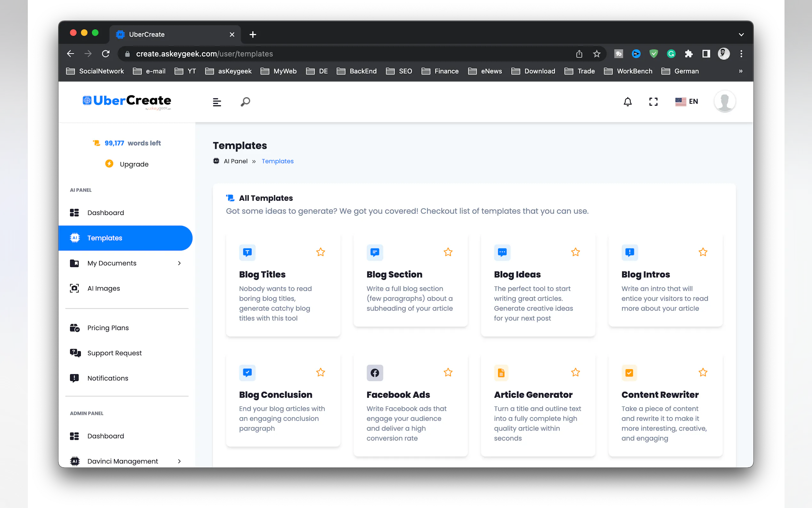Viewport: 812px width, 508px height.
Task: Select the Templates icon in the sidebar
Action: pyautogui.click(x=74, y=238)
